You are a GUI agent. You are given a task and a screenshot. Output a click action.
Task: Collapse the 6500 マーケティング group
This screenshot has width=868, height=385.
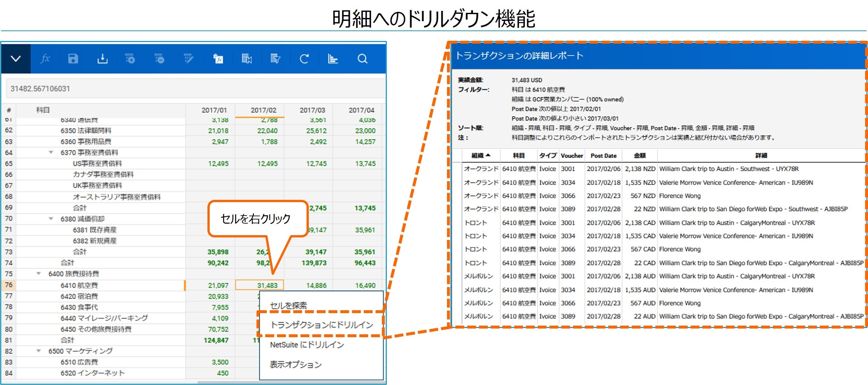pos(39,351)
